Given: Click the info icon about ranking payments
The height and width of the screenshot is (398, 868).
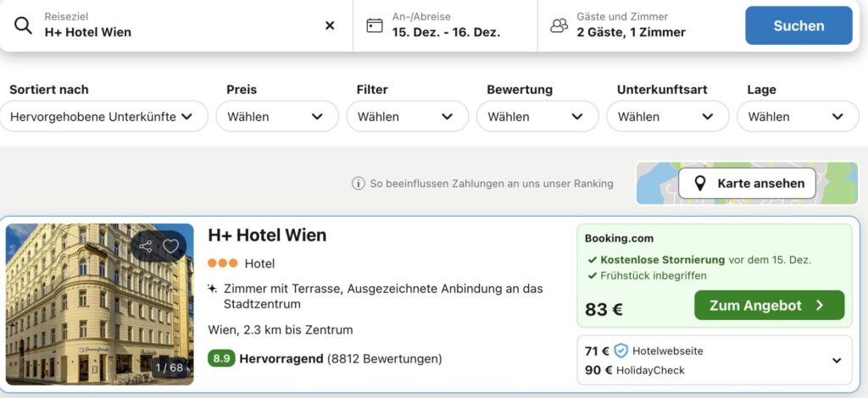Looking at the screenshot, I should 359,183.
